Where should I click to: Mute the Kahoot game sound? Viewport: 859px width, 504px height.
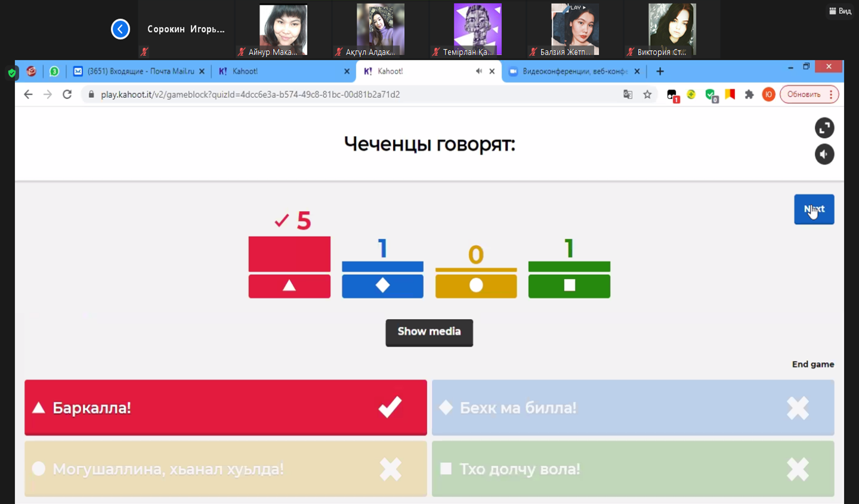[824, 154]
